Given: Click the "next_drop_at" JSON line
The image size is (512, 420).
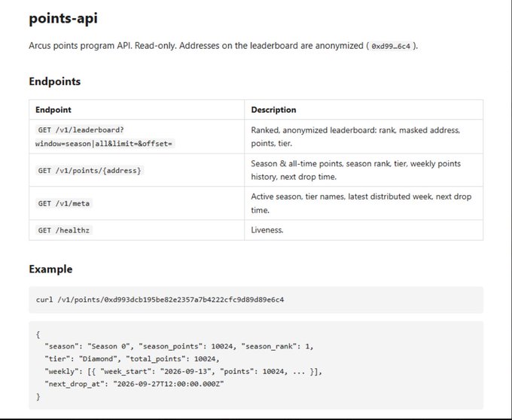Looking at the screenshot, I should coord(134,384).
